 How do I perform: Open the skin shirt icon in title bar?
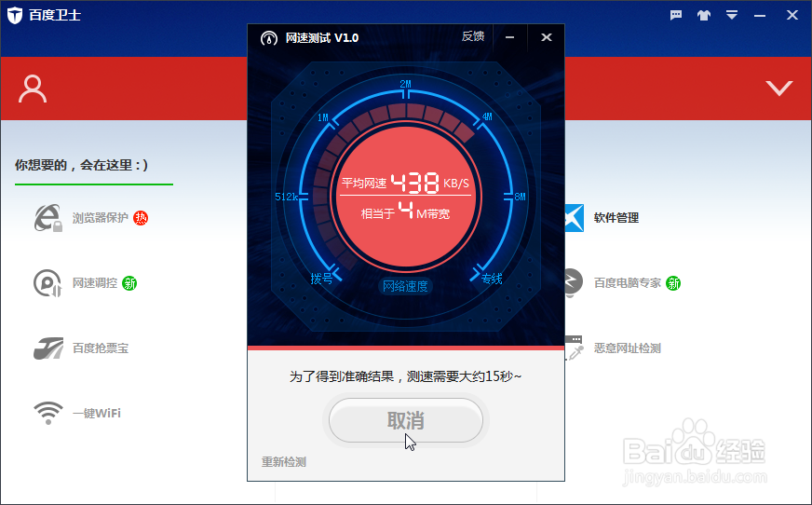[x=704, y=15]
